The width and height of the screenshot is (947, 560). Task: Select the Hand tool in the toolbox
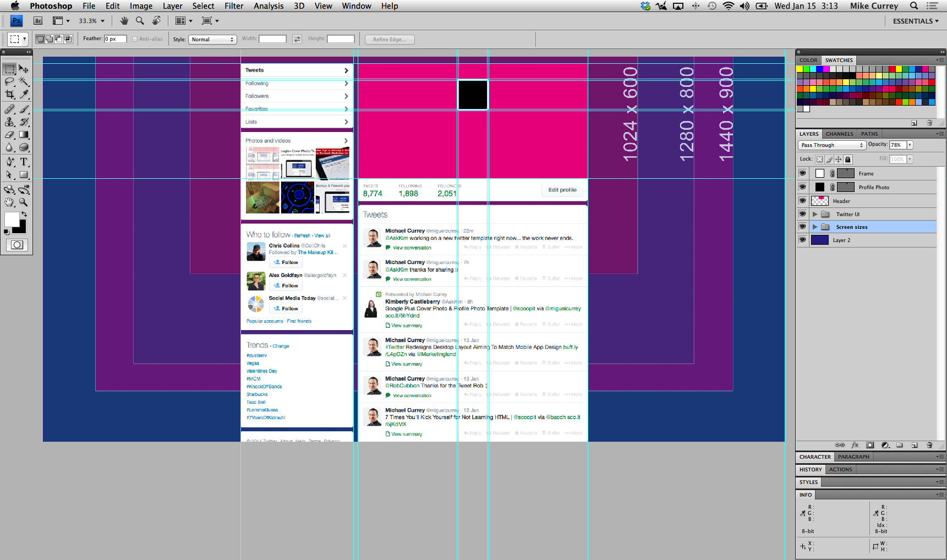[9, 202]
